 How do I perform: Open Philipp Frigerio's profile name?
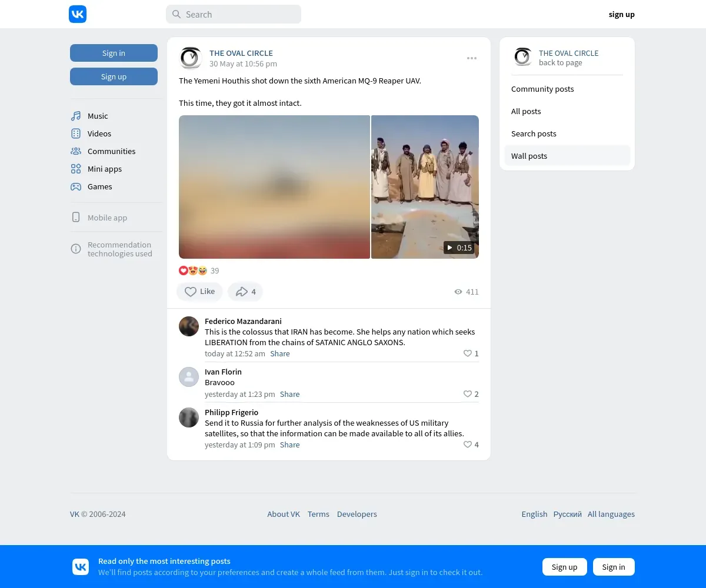[x=231, y=412]
